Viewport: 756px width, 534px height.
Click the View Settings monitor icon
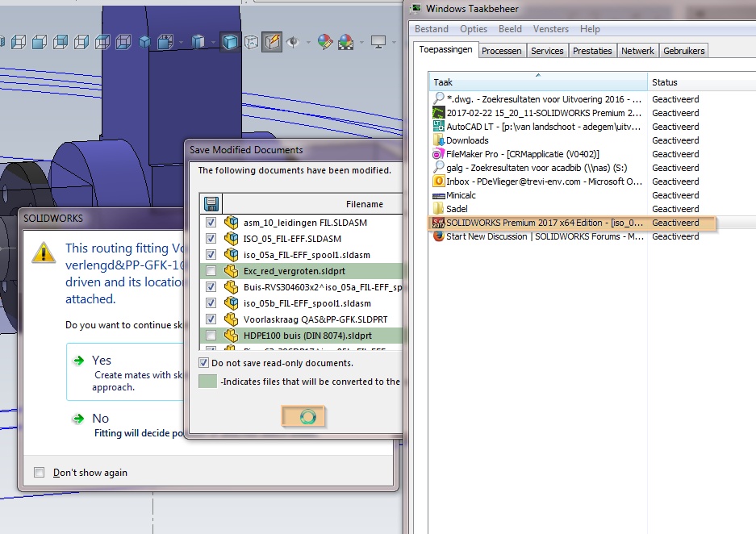(378, 42)
